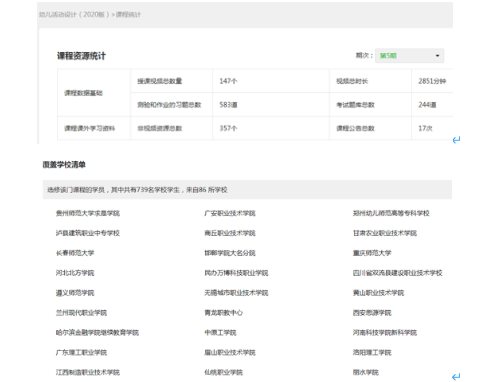This screenshot has height=382, width=500.
Task: Click the 课程统计 breadcrumb item
Action: [x=128, y=14]
